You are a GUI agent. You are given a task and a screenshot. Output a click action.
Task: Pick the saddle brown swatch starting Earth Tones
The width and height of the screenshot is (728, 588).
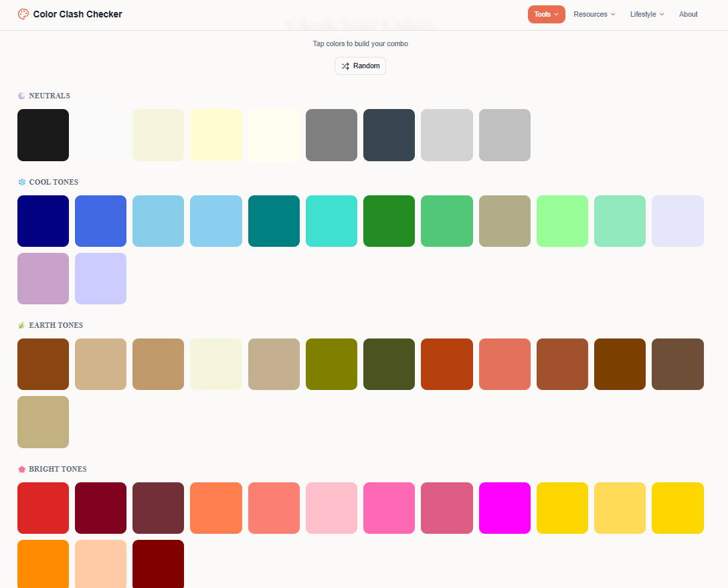(x=43, y=365)
